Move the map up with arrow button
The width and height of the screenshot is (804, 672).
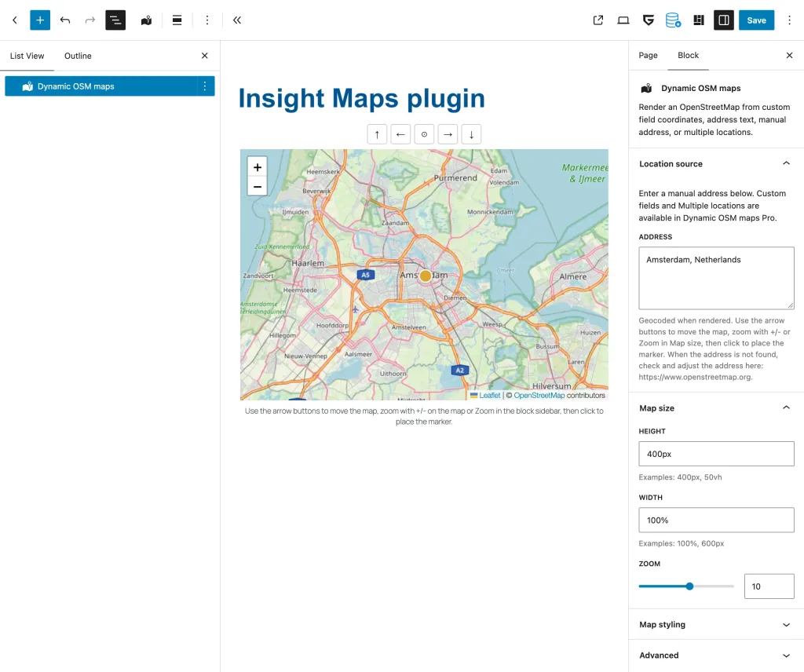tap(377, 134)
